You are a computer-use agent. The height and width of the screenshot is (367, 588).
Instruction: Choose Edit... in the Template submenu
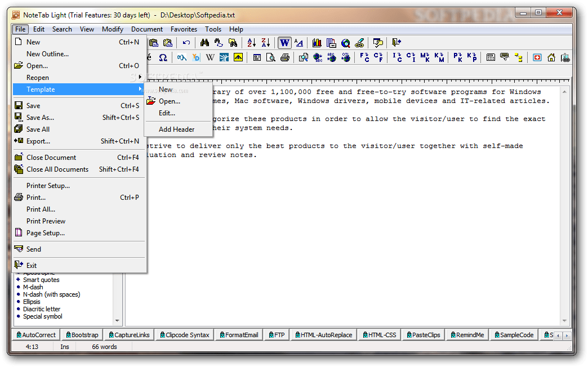[x=167, y=113]
